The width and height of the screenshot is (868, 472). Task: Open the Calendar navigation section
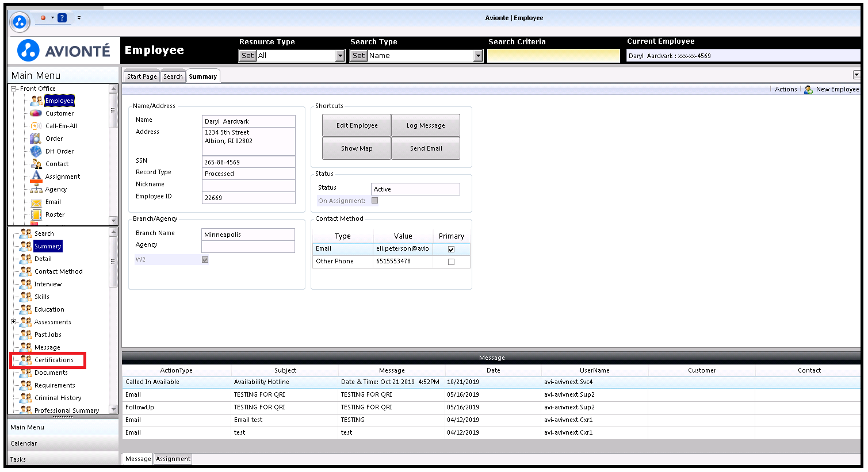coord(63,443)
